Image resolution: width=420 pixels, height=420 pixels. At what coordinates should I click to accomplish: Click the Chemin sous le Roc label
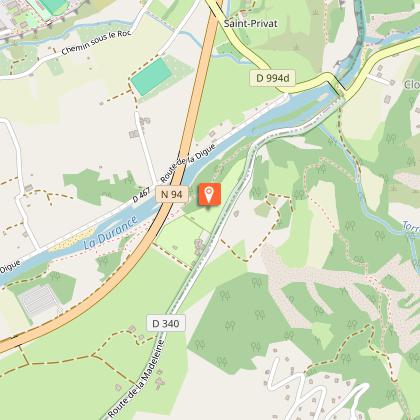96,42
